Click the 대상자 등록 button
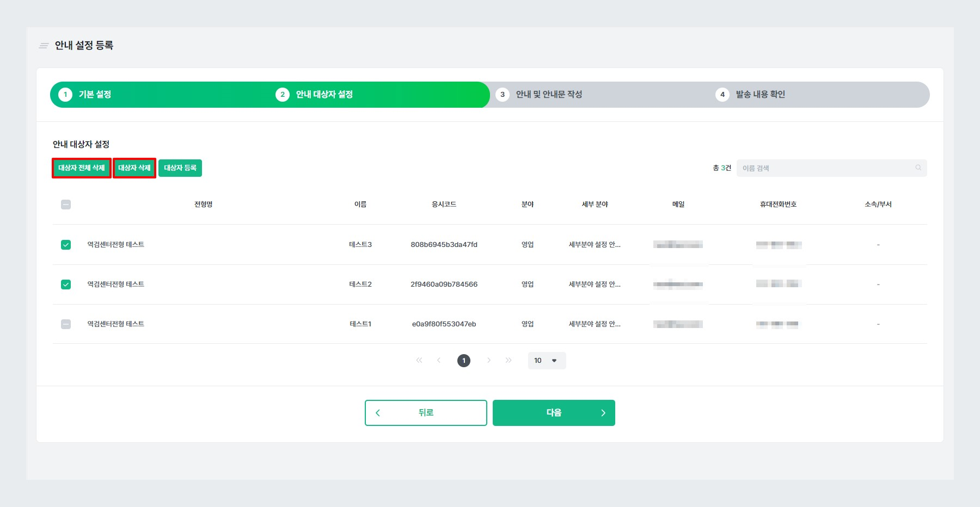Screen dimensions: 980x507 [180, 168]
